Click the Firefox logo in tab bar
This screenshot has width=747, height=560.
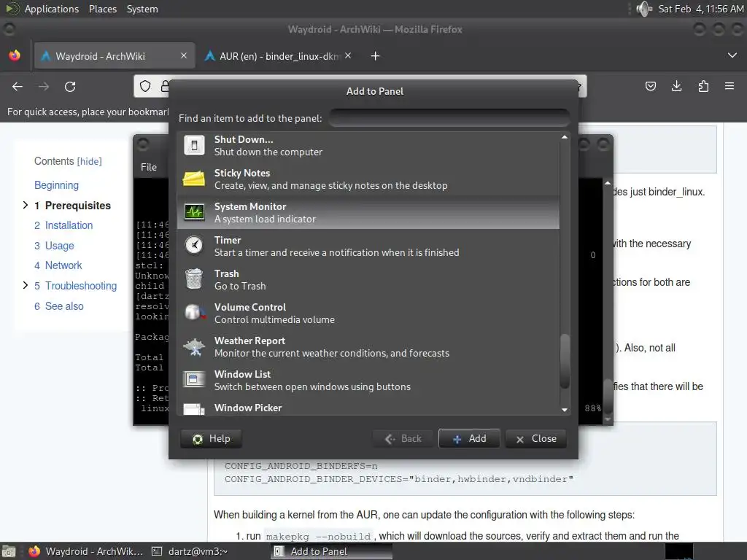tap(15, 55)
